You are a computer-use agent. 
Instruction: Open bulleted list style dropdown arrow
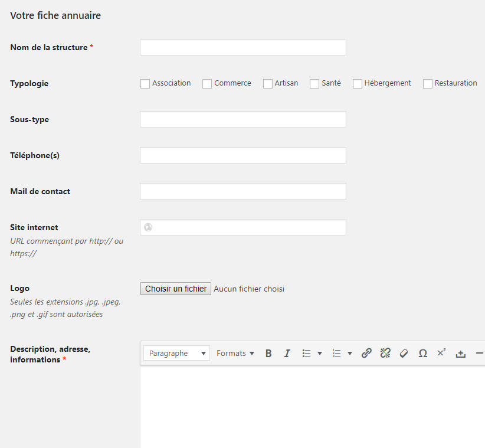[320, 354]
